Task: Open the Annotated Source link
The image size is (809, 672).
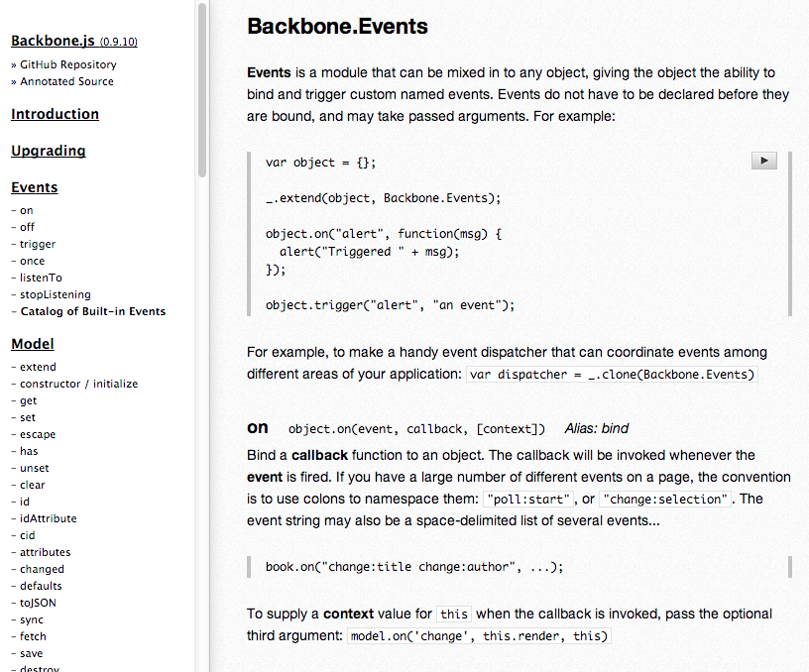Action: 66,81
